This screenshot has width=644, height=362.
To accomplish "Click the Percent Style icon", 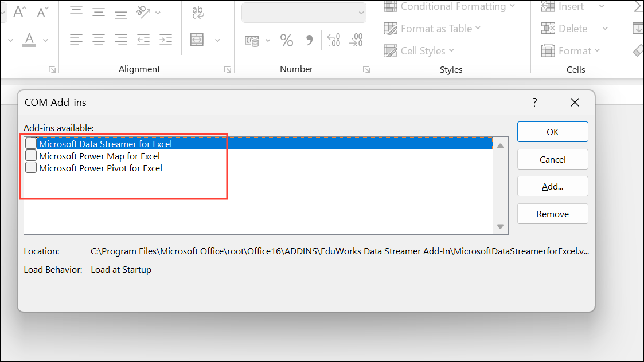I will 286,40.
